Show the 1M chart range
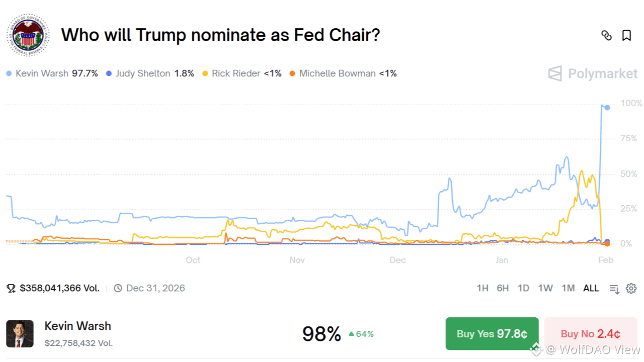The image size is (644, 362). point(568,288)
